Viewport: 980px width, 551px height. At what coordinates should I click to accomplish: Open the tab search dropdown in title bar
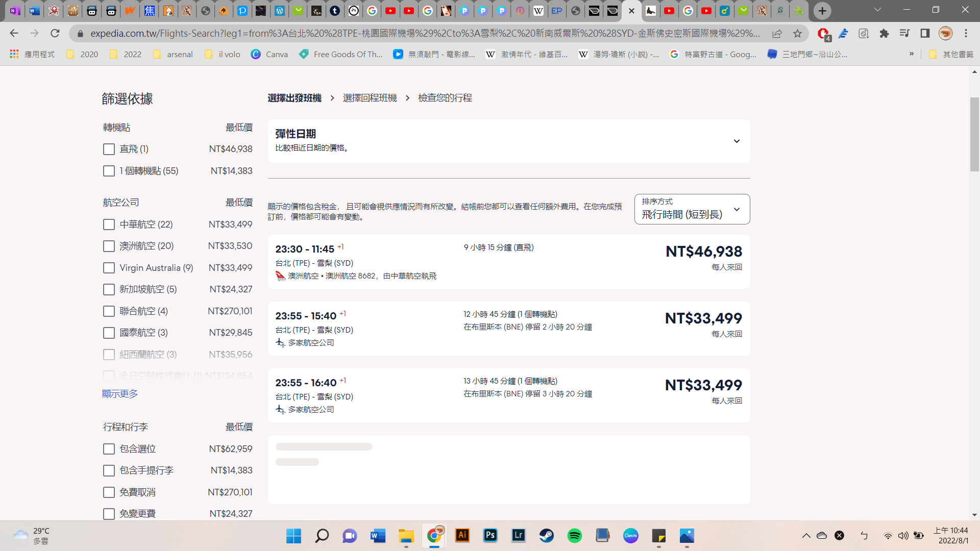tap(877, 10)
